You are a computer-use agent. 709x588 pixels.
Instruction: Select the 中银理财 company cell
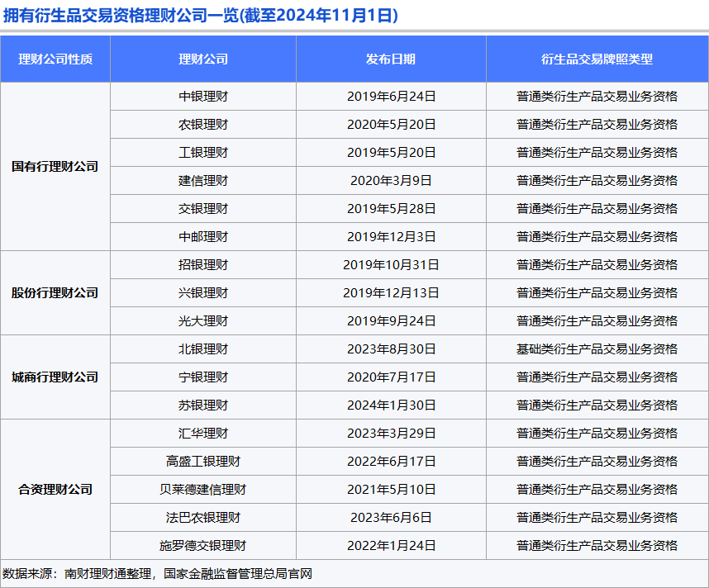tap(203, 97)
